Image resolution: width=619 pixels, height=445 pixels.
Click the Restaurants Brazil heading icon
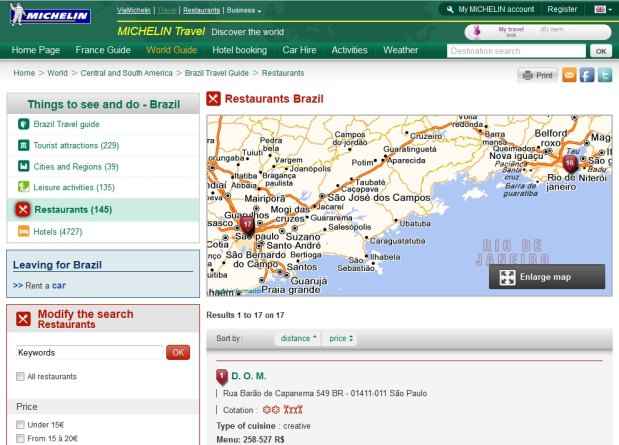tap(214, 99)
